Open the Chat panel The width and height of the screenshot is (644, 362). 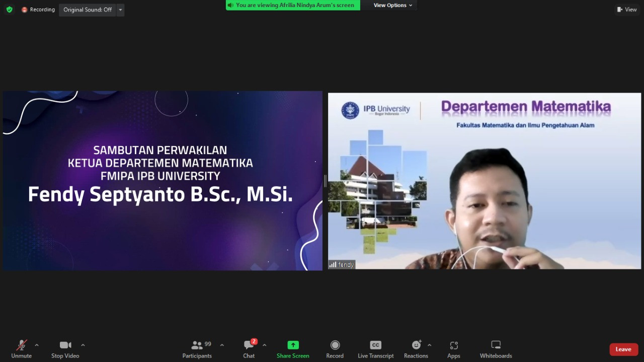(249, 348)
